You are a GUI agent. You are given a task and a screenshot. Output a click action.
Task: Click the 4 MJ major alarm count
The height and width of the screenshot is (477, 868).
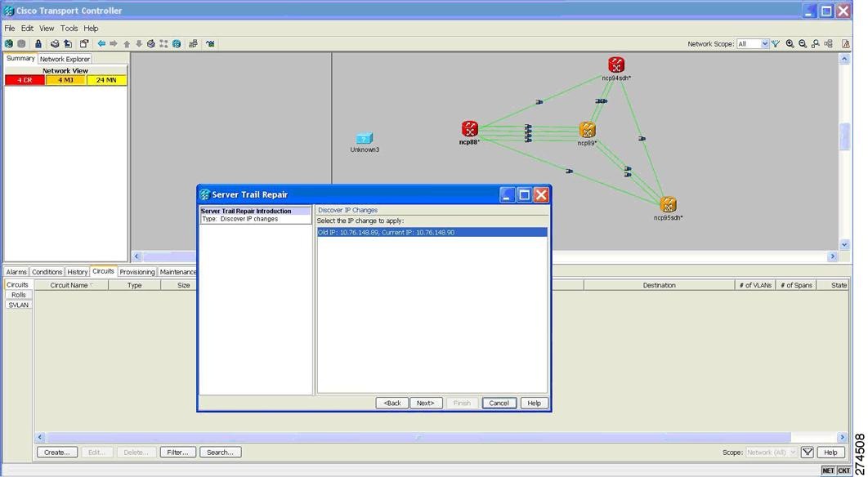(x=66, y=80)
